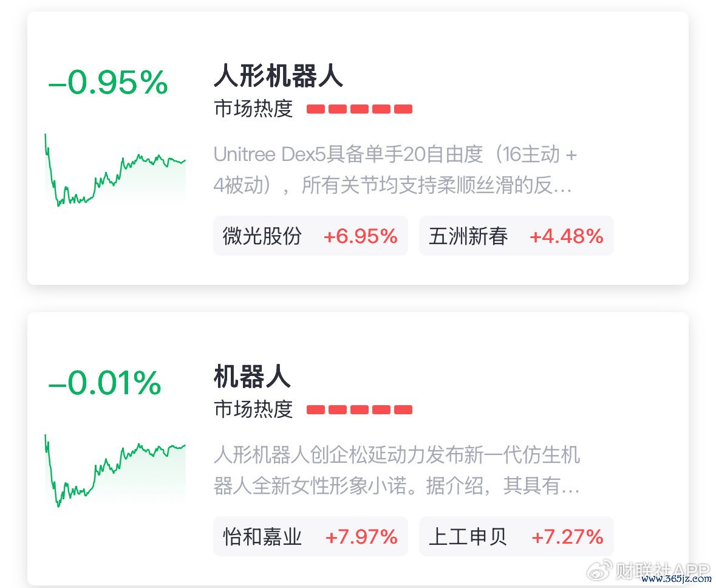
Task: Click 人形机器人 market heat bar indicator
Action: point(360,109)
